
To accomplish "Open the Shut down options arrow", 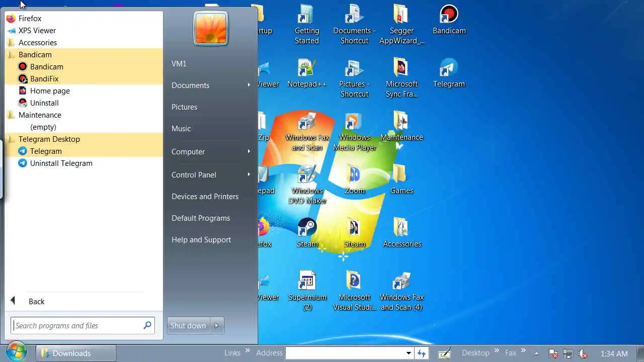I will [216, 326].
